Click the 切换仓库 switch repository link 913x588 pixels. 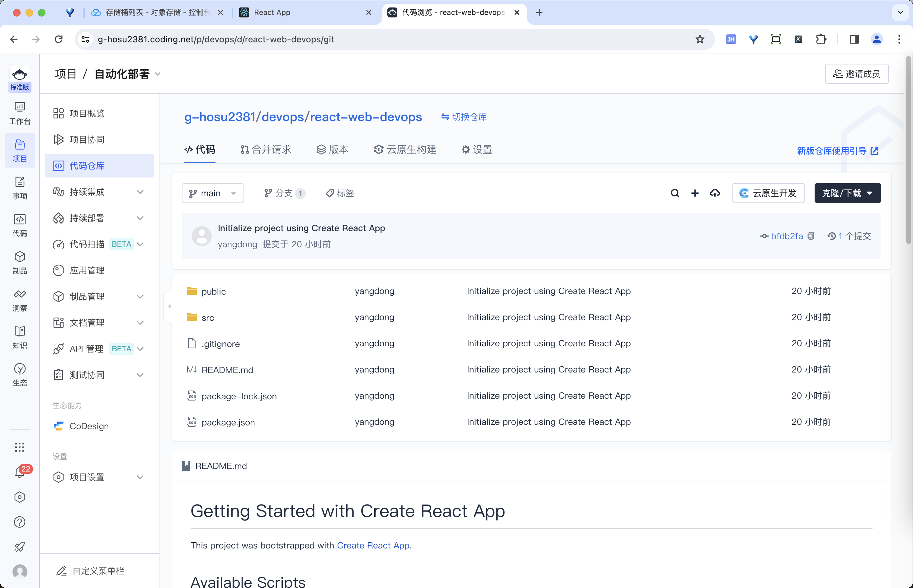point(464,117)
